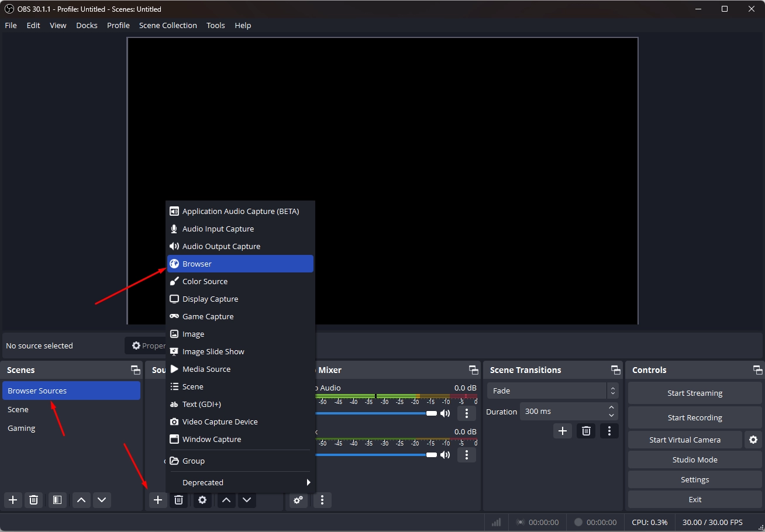The width and height of the screenshot is (765, 532).
Task: Add a Media Source
Action: (x=240, y=369)
